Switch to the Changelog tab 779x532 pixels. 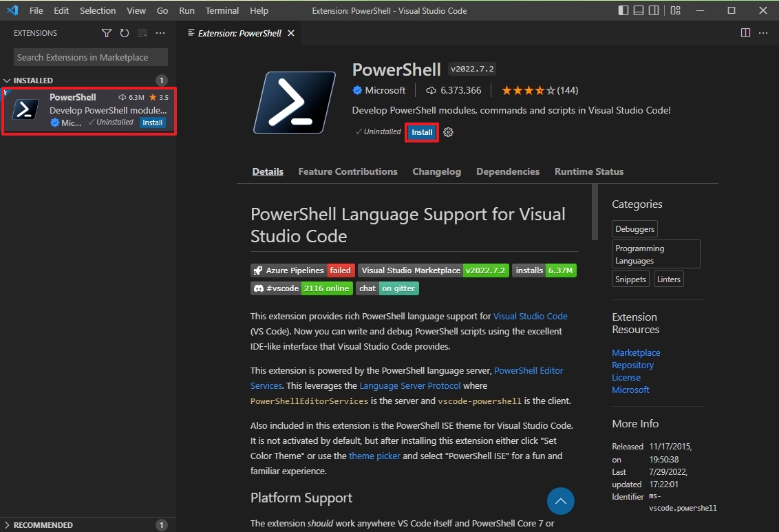(x=437, y=171)
